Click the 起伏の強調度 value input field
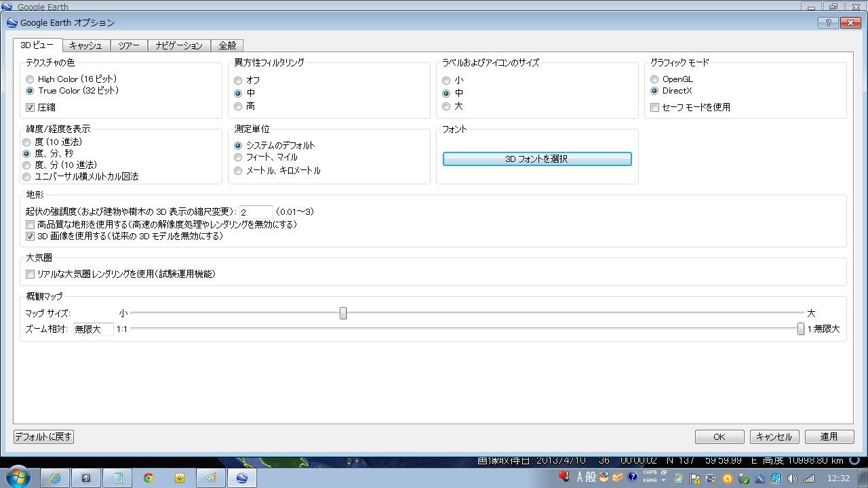Screen dimensions: 868x488 (256, 212)
